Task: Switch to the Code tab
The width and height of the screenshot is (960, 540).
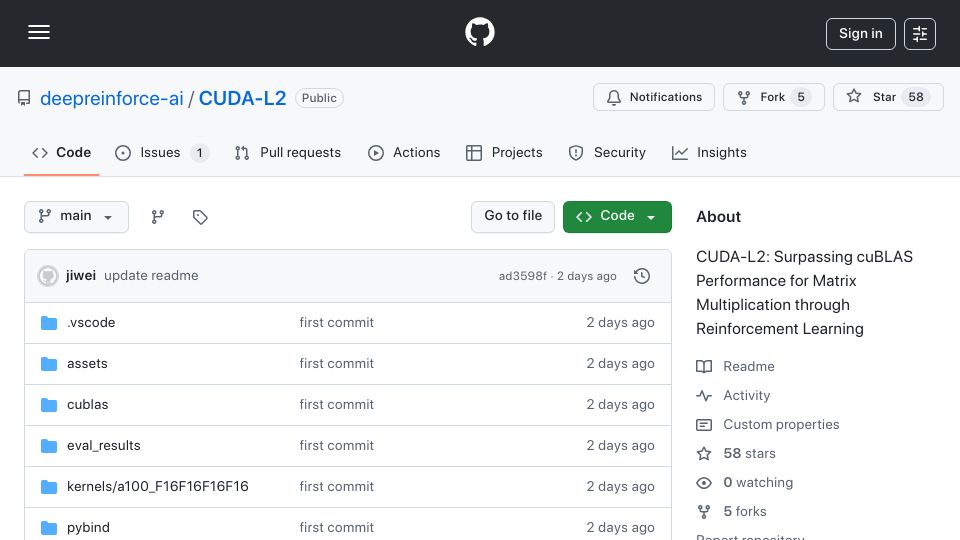Action: coord(61,152)
